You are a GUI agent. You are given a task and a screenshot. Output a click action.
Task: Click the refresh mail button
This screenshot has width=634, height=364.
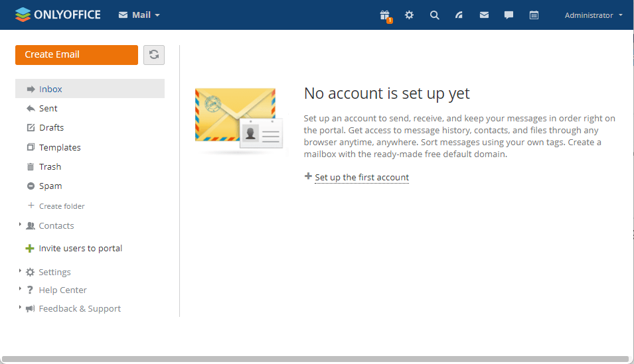point(154,55)
